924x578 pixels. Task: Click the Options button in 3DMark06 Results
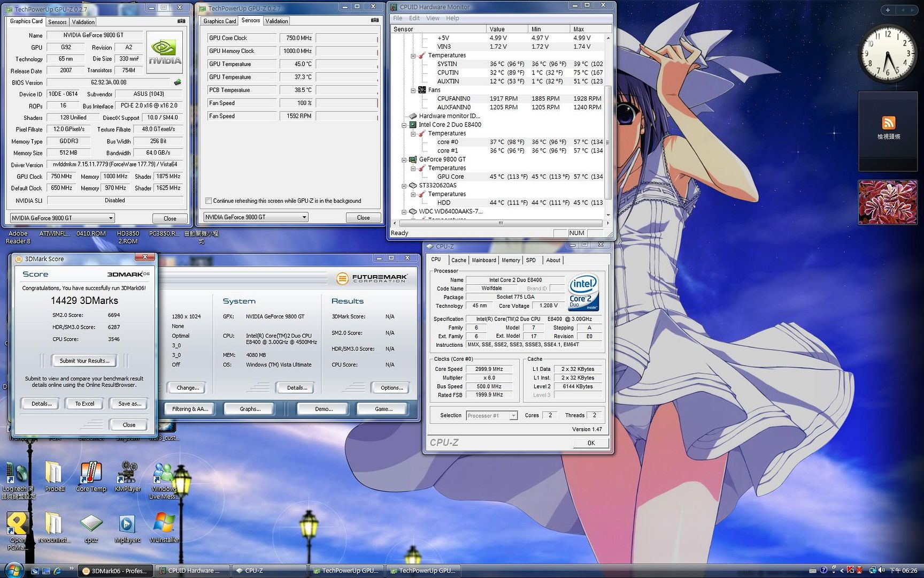coord(391,387)
